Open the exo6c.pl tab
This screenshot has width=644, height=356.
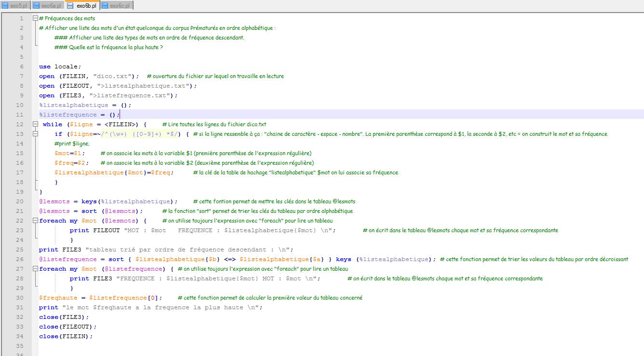119,6
